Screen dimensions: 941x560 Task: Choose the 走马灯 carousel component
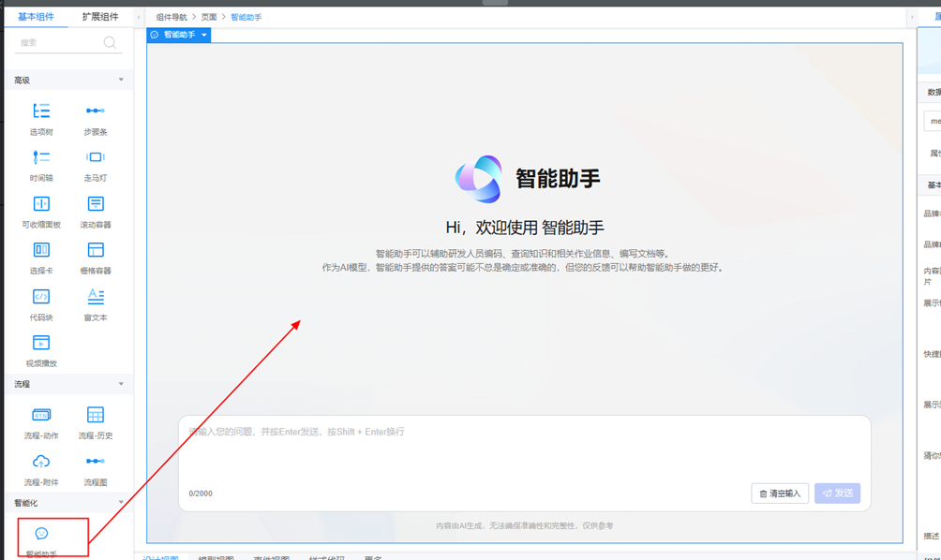tap(95, 157)
